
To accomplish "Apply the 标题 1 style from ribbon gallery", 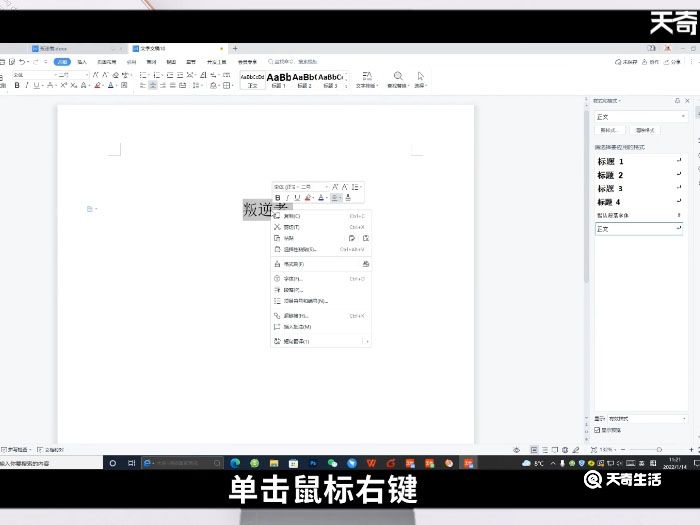I will point(279,80).
